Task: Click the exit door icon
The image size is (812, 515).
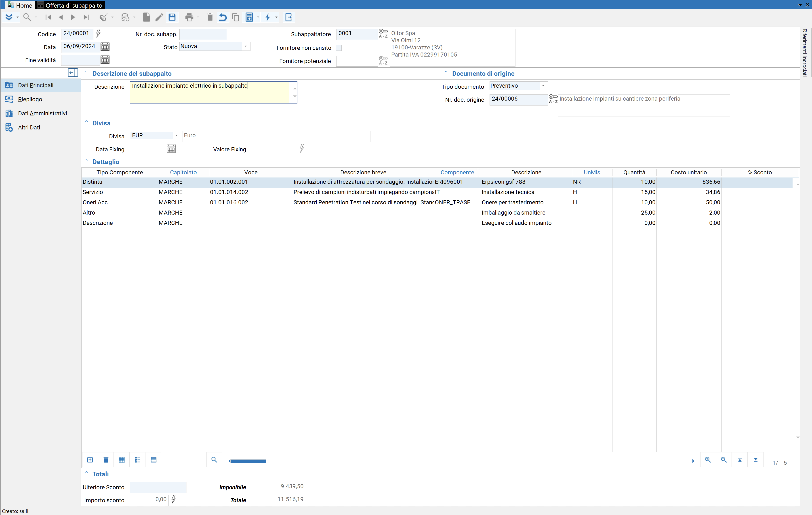Action: [289, 17]
